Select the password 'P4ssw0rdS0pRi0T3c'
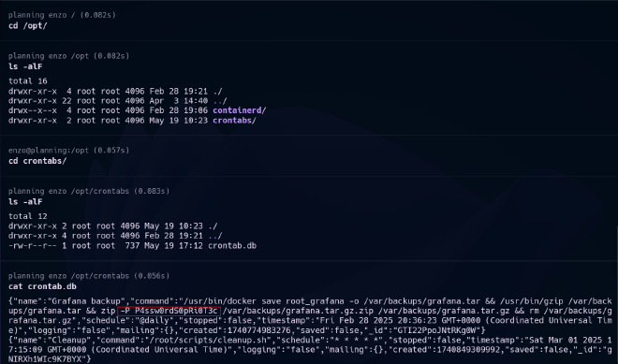This screenshot has height=364, width=618. (176, 312)
